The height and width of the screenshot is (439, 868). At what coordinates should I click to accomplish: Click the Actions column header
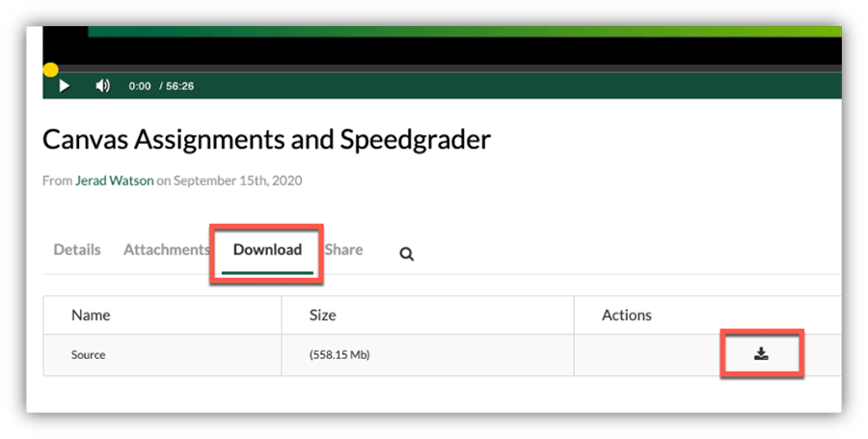click(x=626, y=316)
